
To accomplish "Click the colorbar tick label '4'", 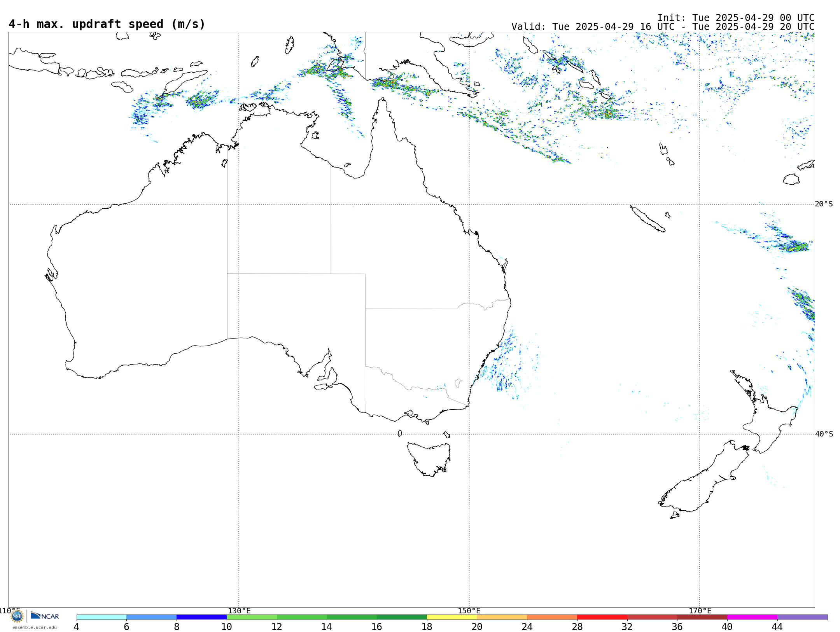I will (x=77, y=627).
